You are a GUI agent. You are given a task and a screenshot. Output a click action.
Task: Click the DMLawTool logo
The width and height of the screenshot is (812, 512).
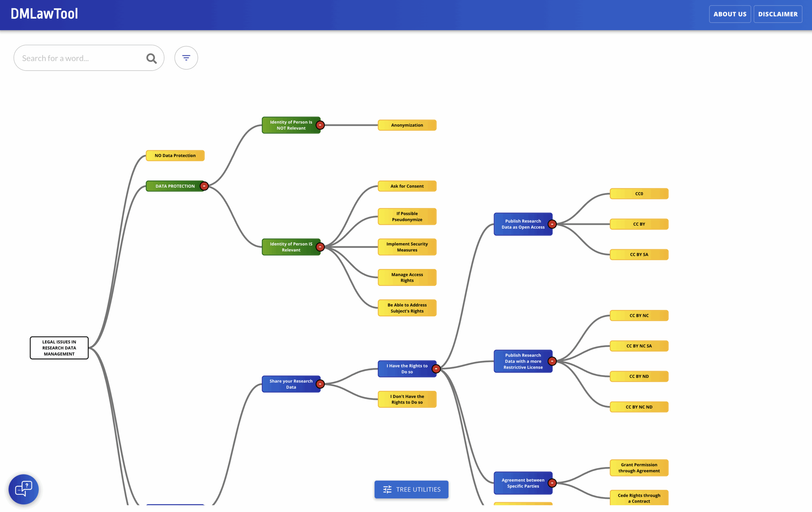[x=44, y=14]
